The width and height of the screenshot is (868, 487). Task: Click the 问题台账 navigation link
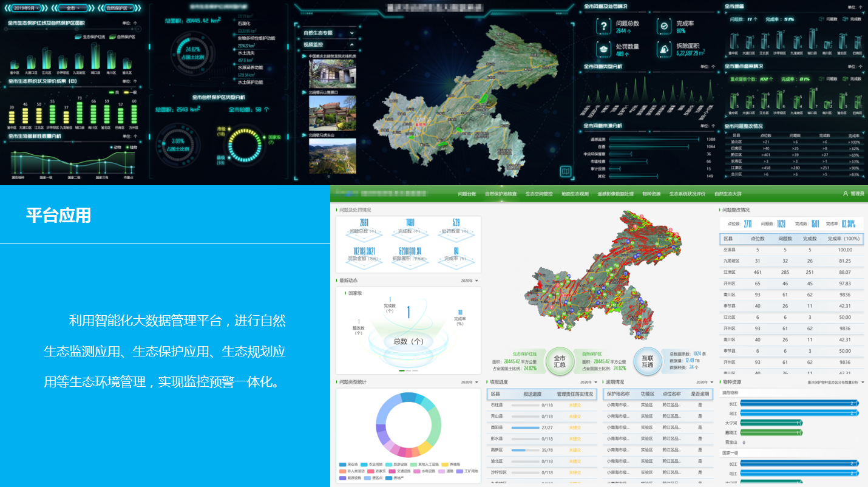click(x=467, y=194)
